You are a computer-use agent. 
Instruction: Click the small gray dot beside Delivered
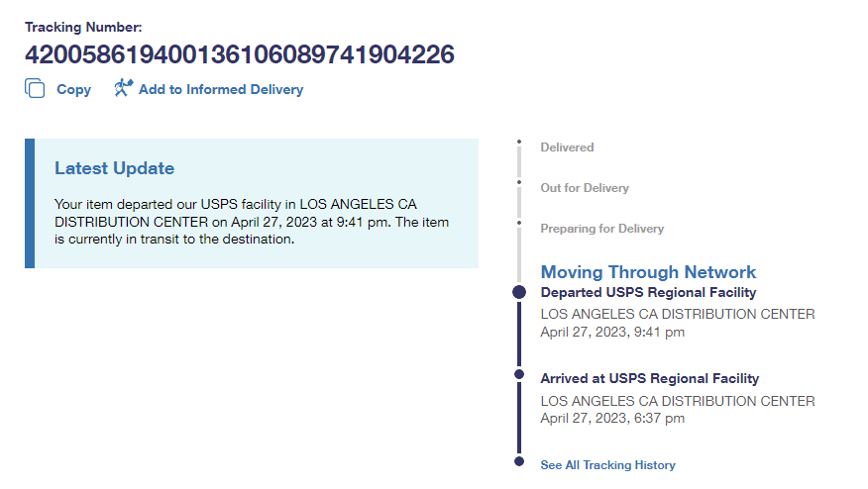pyautogui.click(x=518, y=143)
